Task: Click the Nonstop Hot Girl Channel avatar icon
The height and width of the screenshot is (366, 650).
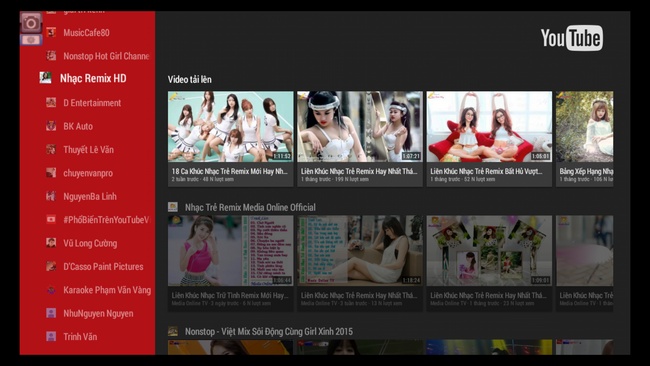Action: pyautogui.click(x=51, y=56)
